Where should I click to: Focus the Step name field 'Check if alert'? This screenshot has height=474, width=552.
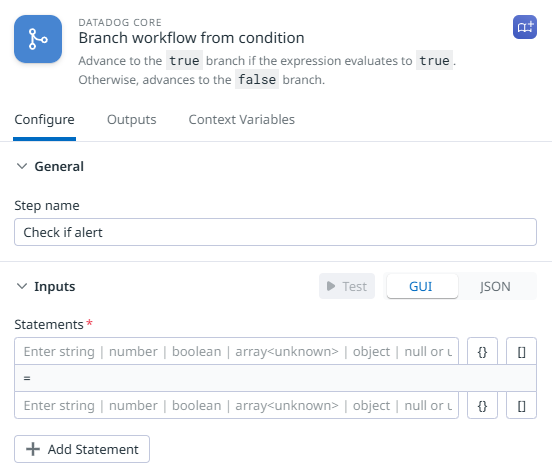tap(275, 232)
